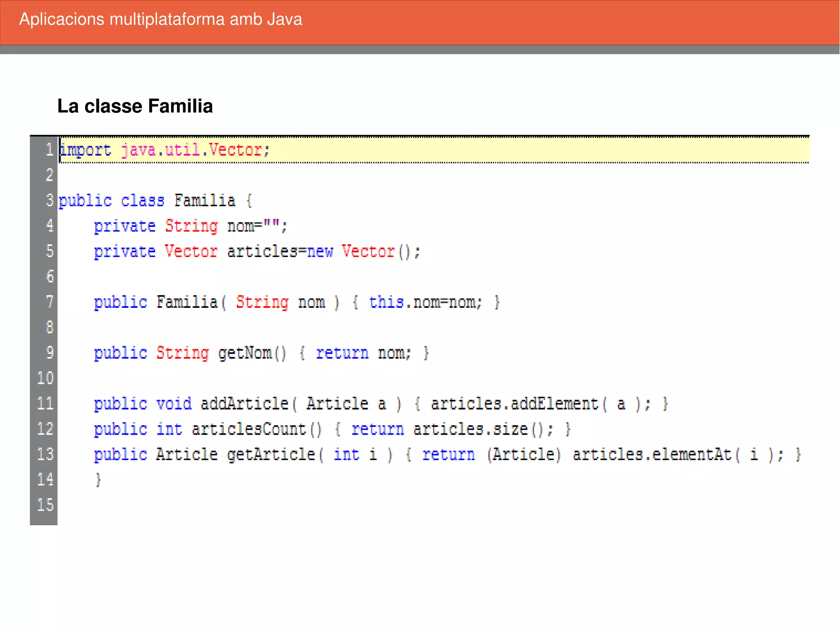This screenshot has height=630, width=840.
Task: Click line number 3 in the gutter
Action: (x=49, y=201)
